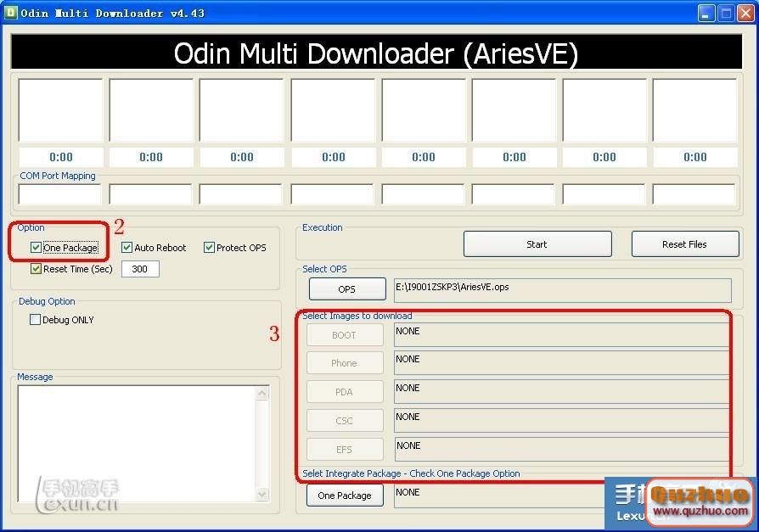Click the first device status progress box
The image size is (759, 532).
[60, 110]
